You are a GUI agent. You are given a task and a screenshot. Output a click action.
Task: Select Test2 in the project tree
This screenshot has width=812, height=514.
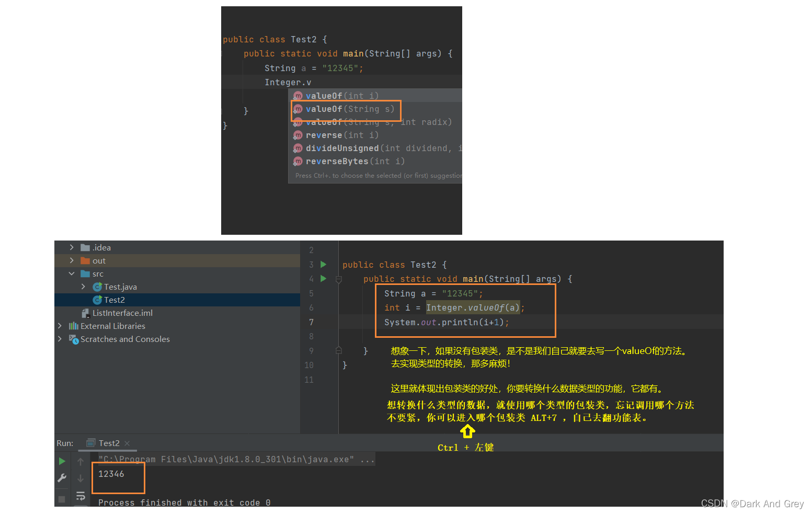click(x=115, y=300)
